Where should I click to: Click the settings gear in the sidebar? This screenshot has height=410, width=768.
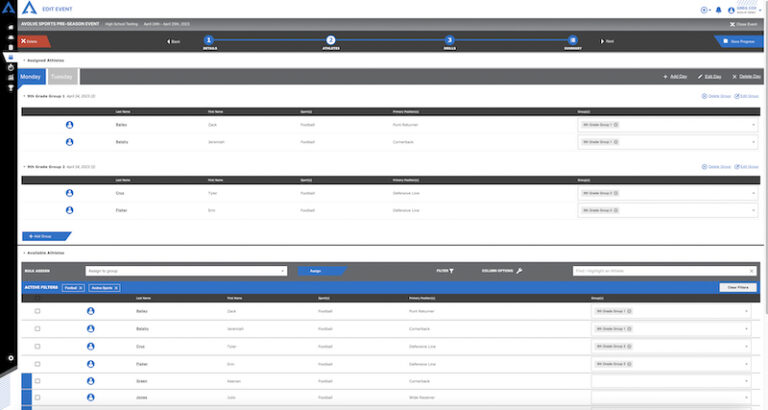(11, 358)
